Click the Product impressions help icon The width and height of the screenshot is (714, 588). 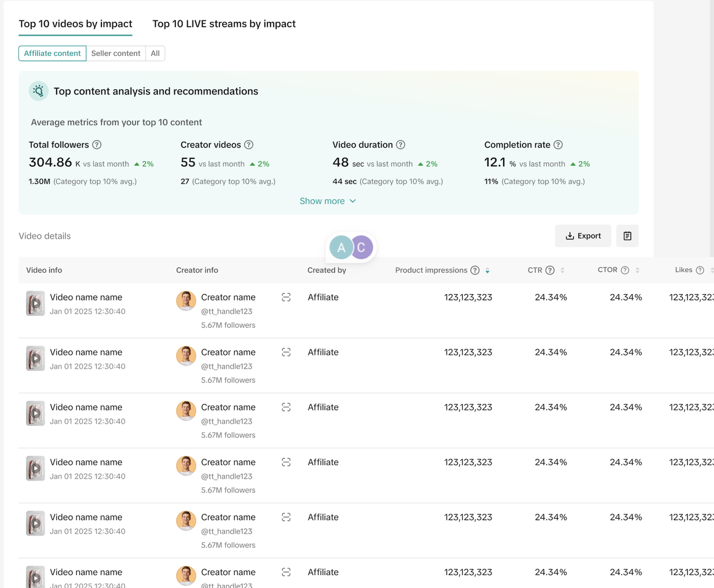[x=475, y=271]
